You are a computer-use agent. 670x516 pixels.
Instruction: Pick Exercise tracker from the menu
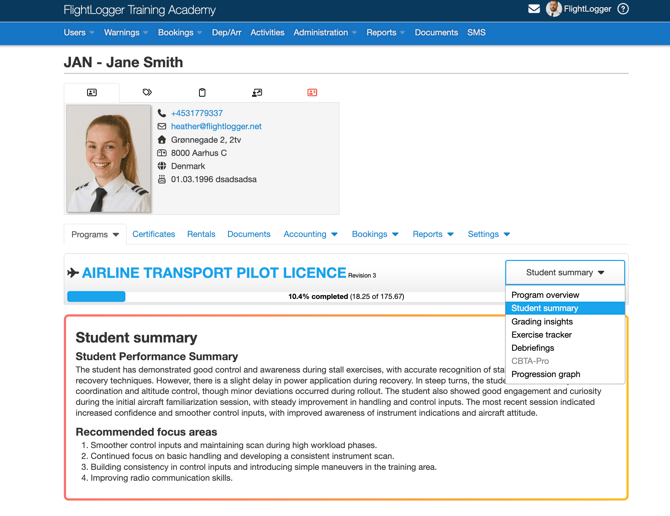(x=541, y=335)
